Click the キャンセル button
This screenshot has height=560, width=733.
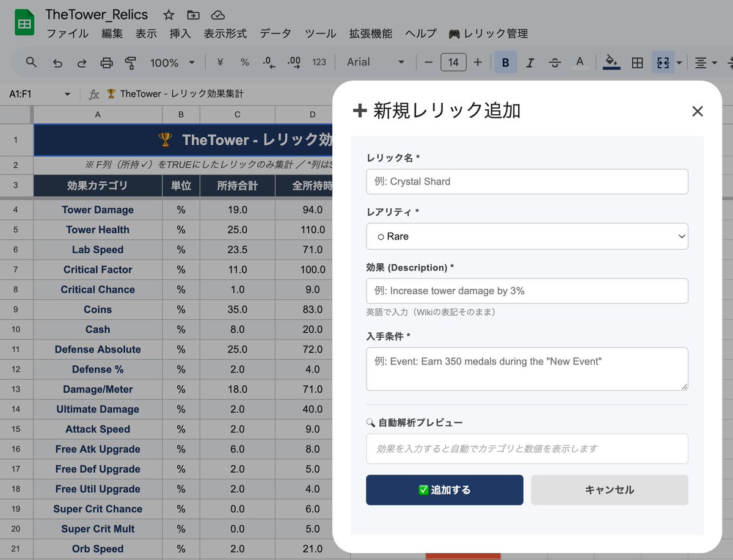(610, 490)
